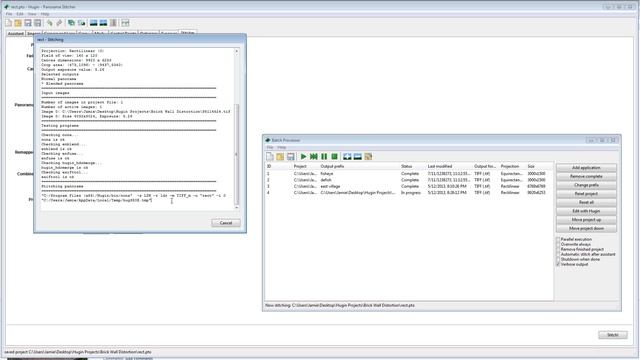Screen dimensions: 640x360
Task: Click the Save project icon in Hugin toolbar
Action: point(28,23)
